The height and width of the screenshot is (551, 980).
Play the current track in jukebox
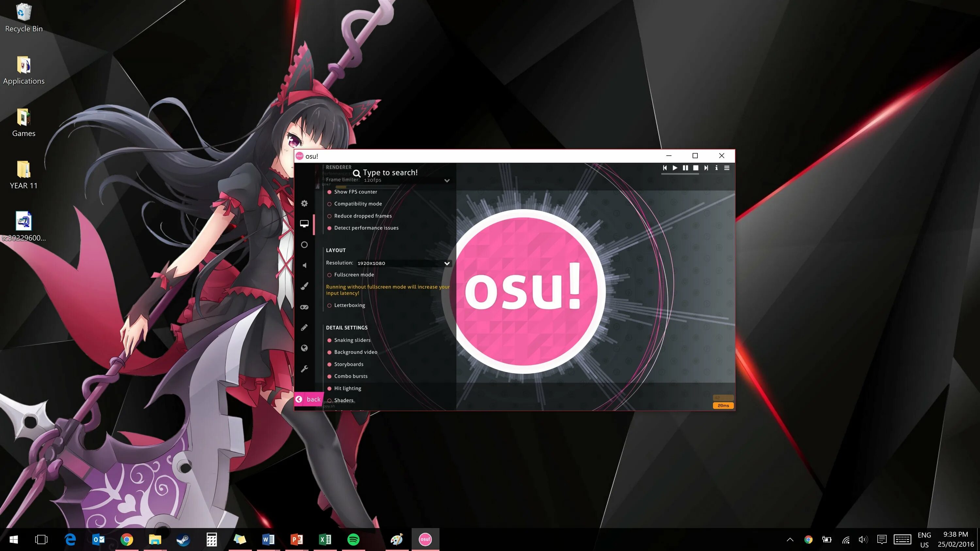pyautogui.click(x=675, y=168)
